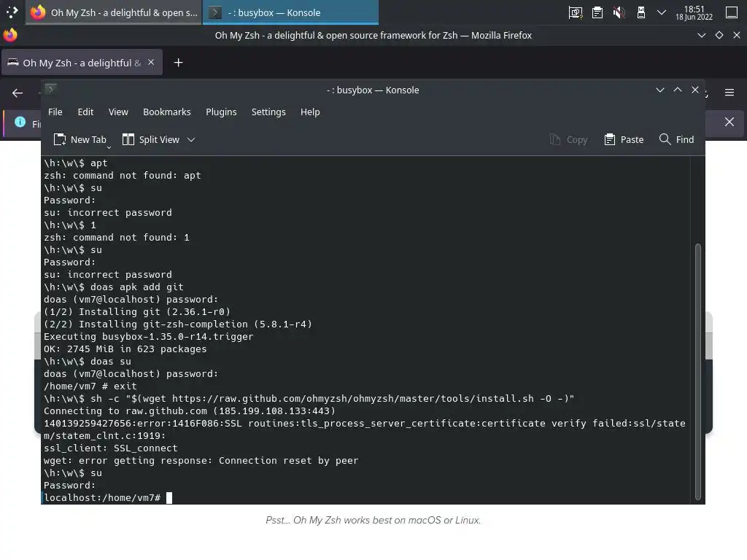Open a new Firefox tab with plus button

tap(178, 63)
